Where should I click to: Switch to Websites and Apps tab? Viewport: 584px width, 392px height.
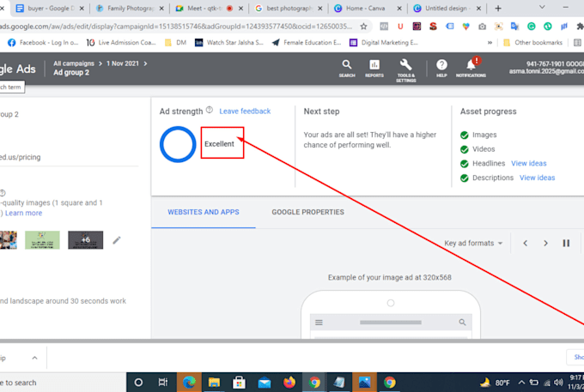pyautogui.click(x=204, y=212)
